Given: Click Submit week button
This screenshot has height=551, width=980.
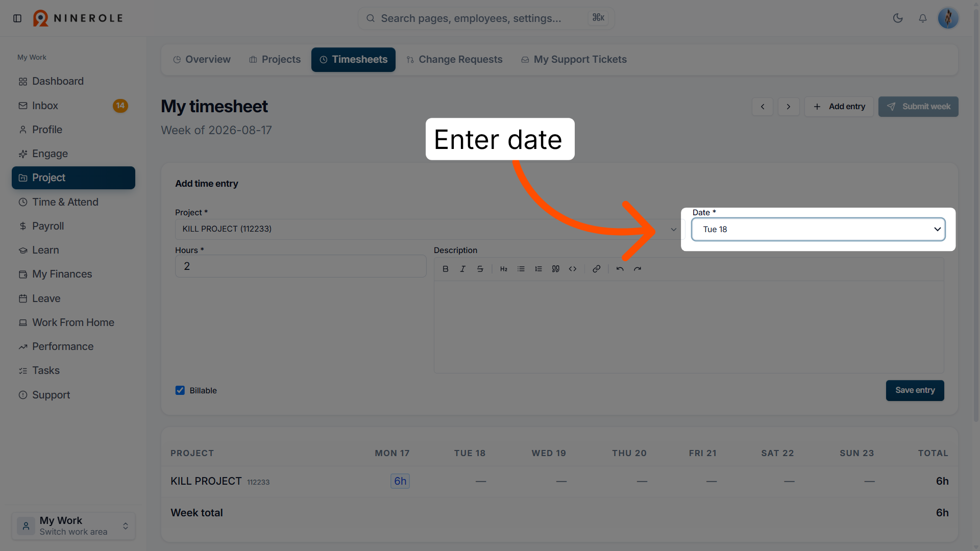Looking at the screenshot, I should [x=918, y=107].
